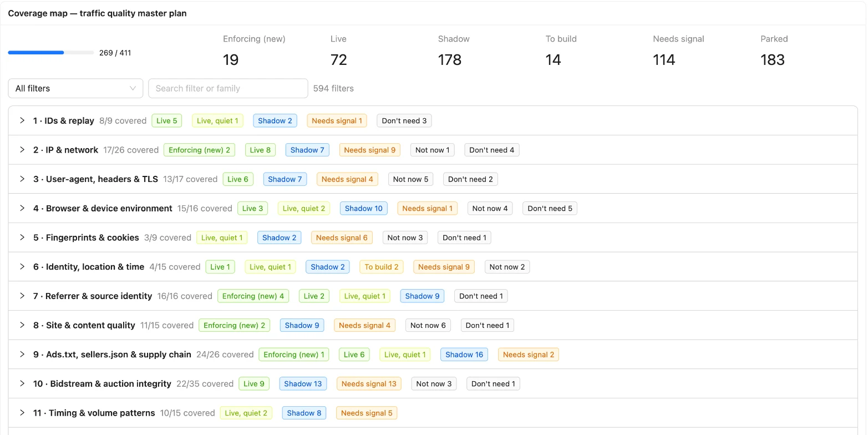Viewport: 868px width, 435px height.
Task: Expand Browser & device environment chevron
Action: (22, 208)
